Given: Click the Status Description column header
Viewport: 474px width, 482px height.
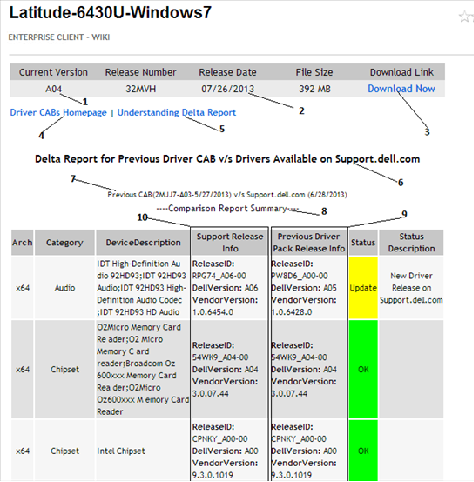Looking at the screenshot, I should [x=411, y=242].
